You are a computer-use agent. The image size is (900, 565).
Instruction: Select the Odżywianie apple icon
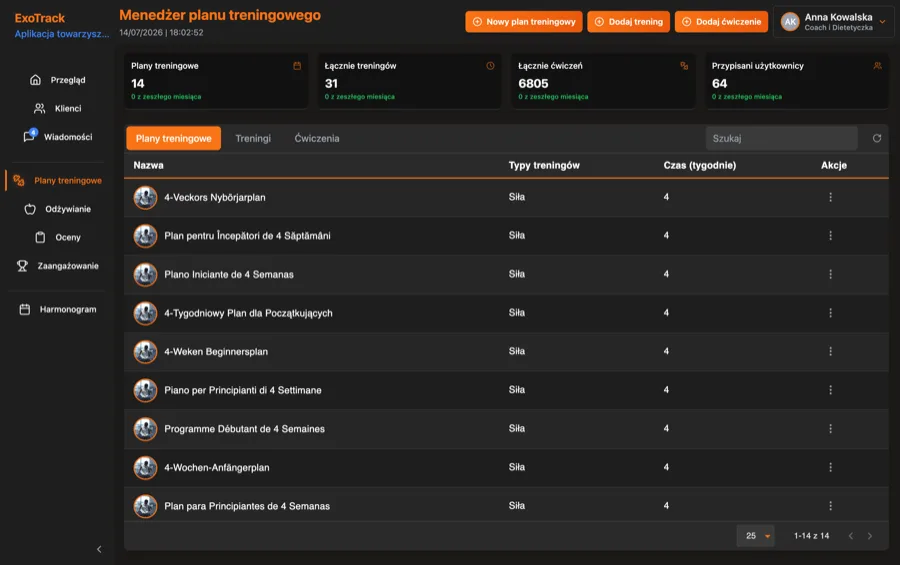pos(30,209)
